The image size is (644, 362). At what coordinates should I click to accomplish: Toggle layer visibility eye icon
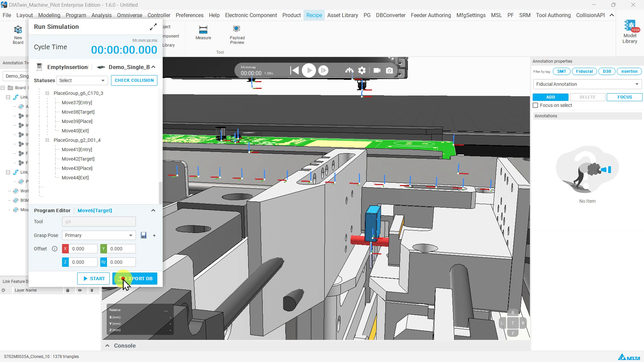click(x=80, y=290)
